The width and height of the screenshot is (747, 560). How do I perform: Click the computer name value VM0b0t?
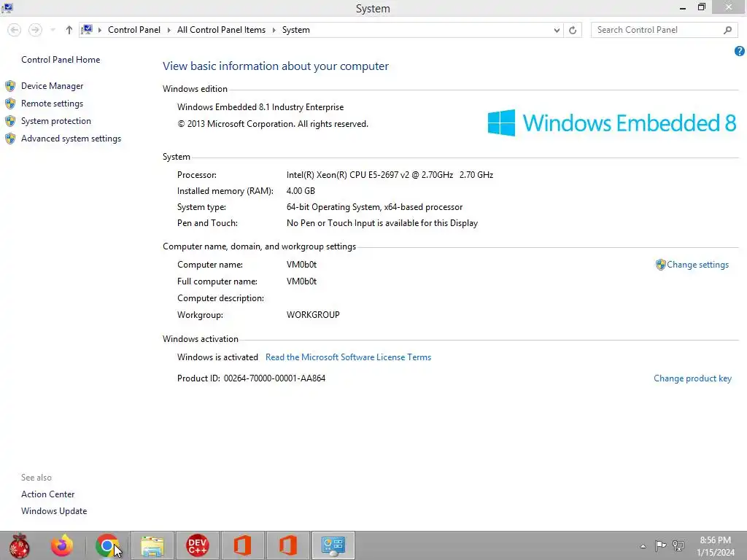[301, 265]
